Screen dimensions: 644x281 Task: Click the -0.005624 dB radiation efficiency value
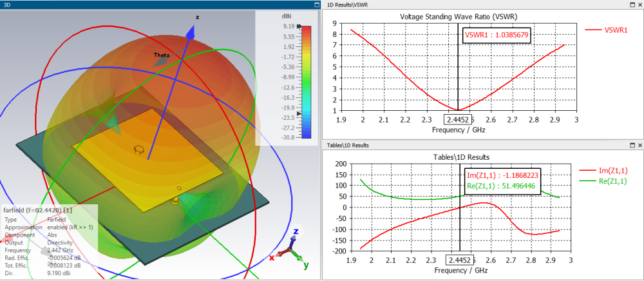point(64,258)
